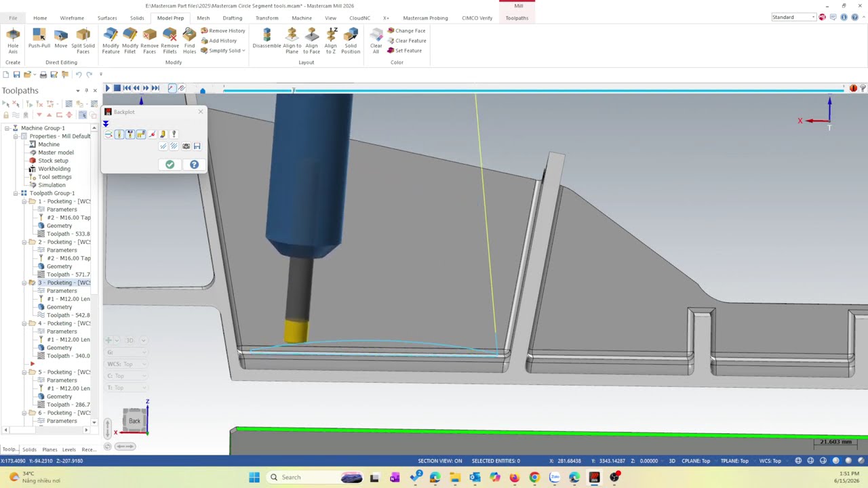868x488 pixels.
Task: Toggle trace mode in backplot bar
Action: pyautogui.click(x=172, y=88)
